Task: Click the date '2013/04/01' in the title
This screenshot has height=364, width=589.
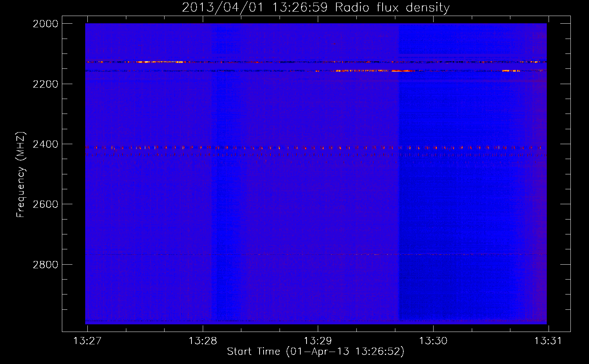Action: click(x=223, y=8)
